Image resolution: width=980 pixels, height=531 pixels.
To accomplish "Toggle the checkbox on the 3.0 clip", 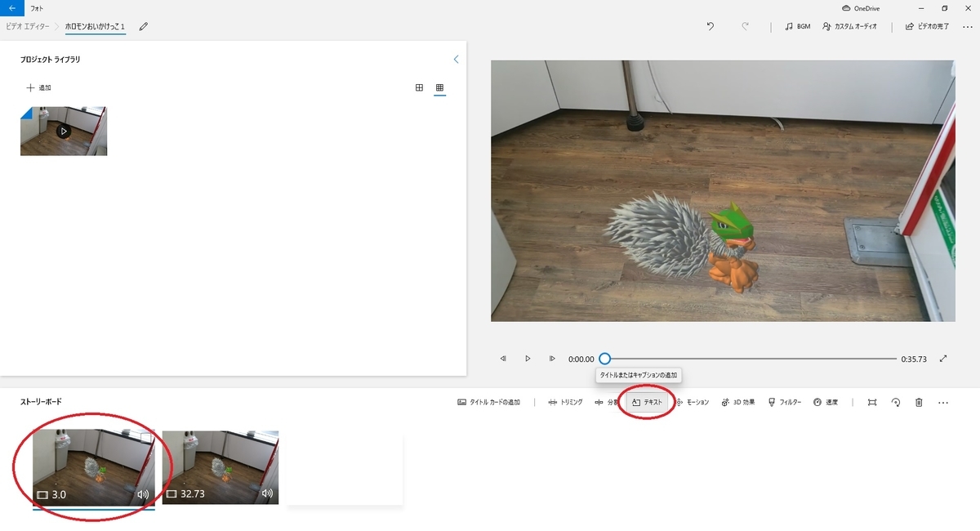I will (146, 438).
